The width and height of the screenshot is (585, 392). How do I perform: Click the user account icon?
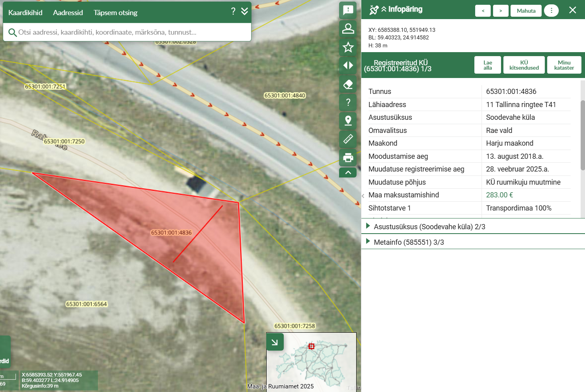coord(348,29)
